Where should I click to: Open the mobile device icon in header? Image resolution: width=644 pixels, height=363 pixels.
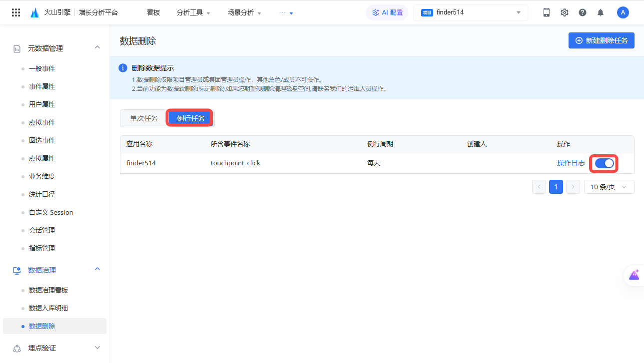[546, 12]
